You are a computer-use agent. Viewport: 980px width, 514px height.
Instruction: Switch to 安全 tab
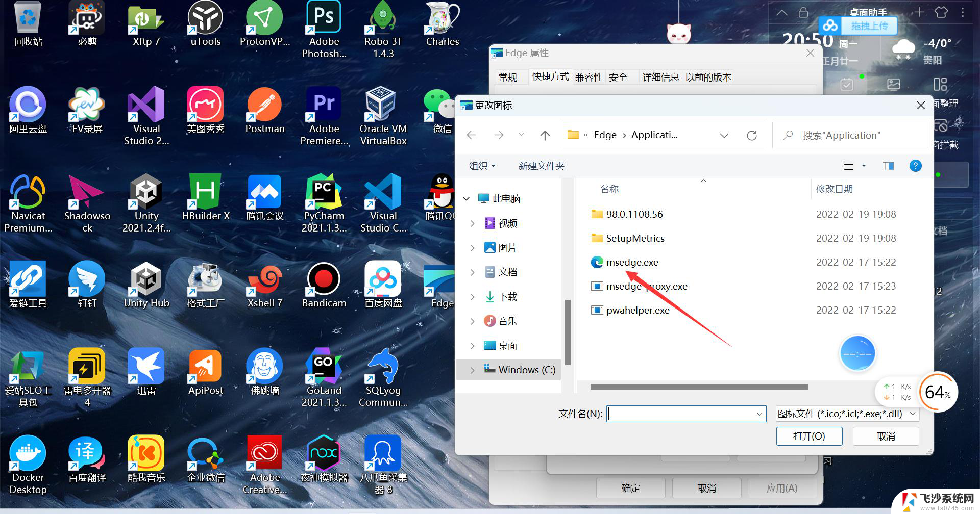pos(618,77)
